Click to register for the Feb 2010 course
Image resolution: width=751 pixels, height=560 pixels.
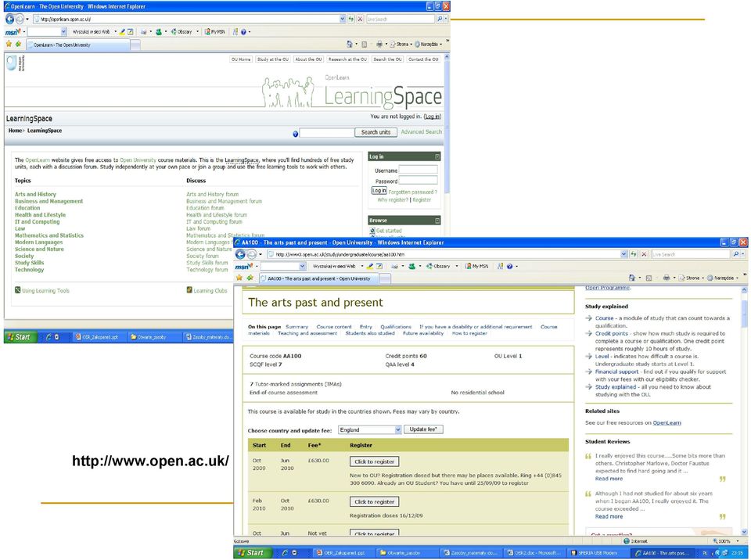(x=375, y=502)
